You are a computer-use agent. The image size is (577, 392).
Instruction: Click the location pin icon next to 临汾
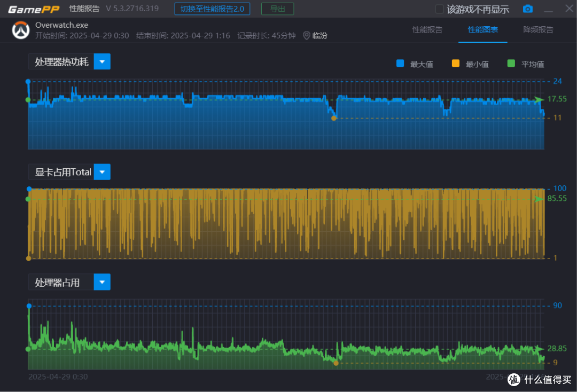pyautogui.click(x=306, y=35)
